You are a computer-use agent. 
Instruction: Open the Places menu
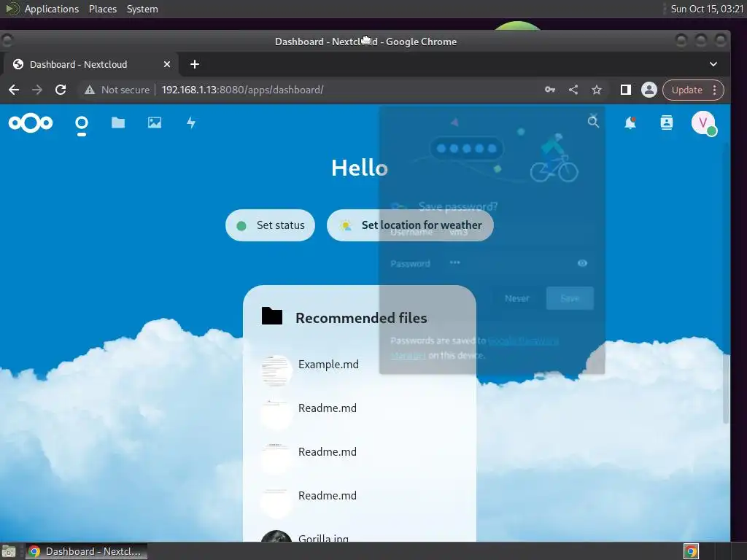pos(103,9)
